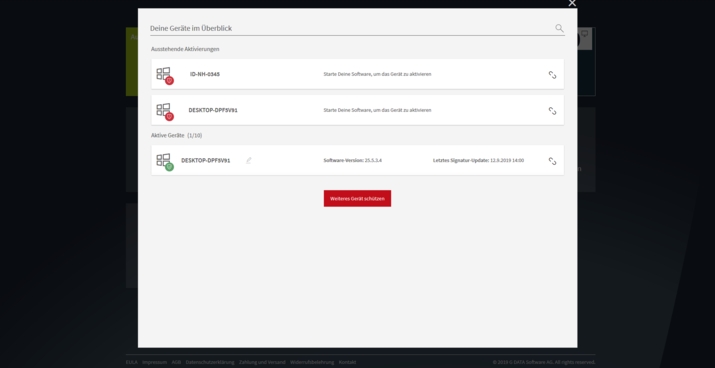Screen dimensions: 715x368
Task: Click the ID-NH-0345 Windows device icon
Action: coord(165,75)
